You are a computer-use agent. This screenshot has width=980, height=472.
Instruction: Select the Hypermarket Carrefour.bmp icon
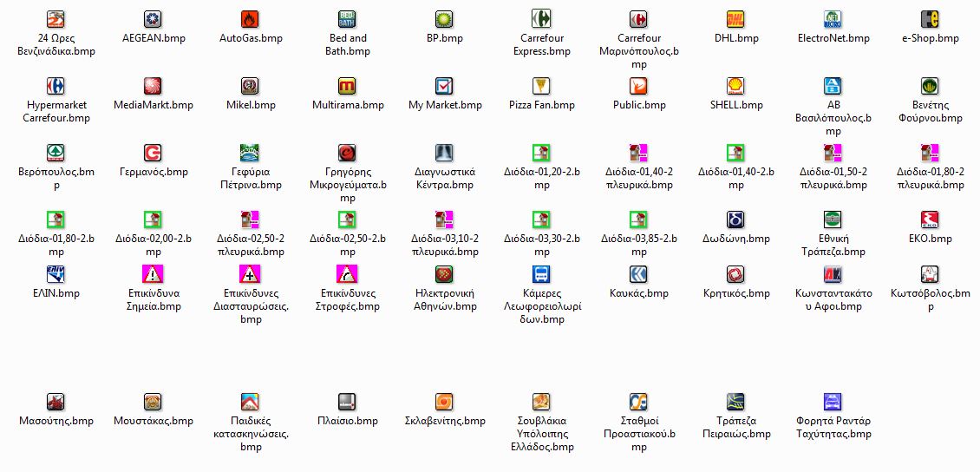(56, 86)
